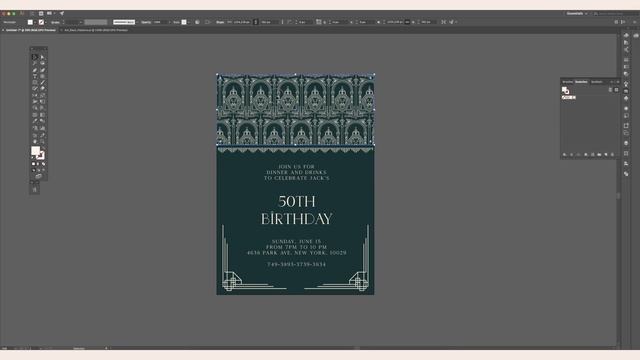Click the Opacity label in control bar
This screenshot has width=640, height=360.
click(146, 22)
